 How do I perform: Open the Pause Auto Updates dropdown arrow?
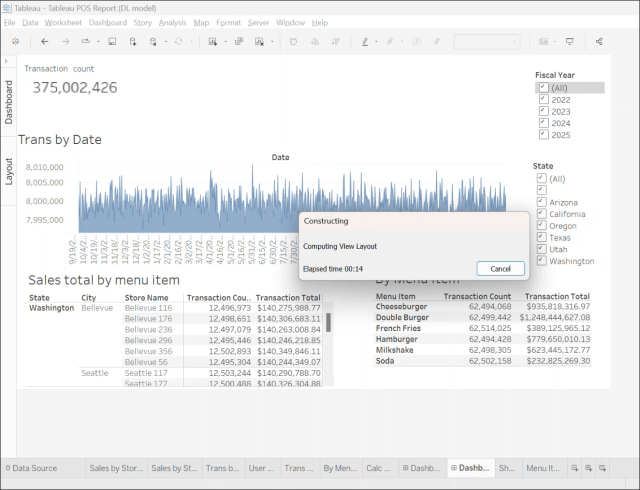pos(166,42)
